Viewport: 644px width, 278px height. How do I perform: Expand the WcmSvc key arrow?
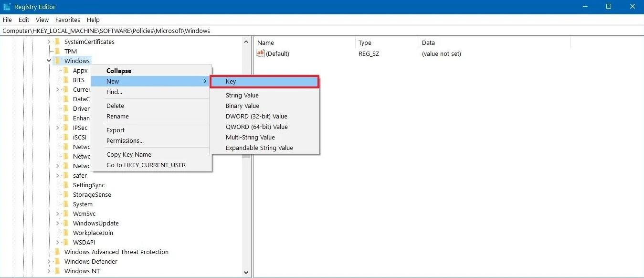[58, 214]
